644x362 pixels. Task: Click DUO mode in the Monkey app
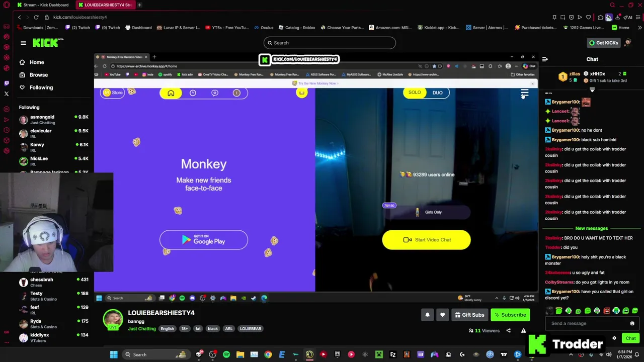point(437,93)
